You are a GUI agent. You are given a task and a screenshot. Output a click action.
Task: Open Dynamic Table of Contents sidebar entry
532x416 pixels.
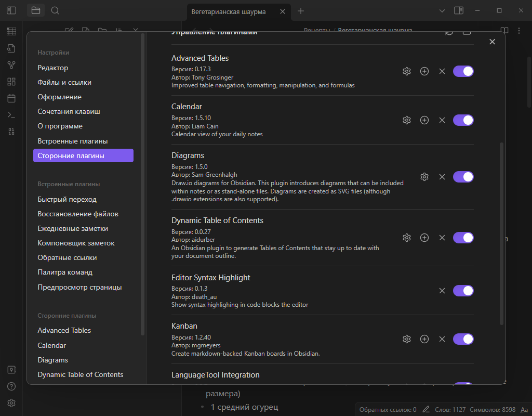83,374
